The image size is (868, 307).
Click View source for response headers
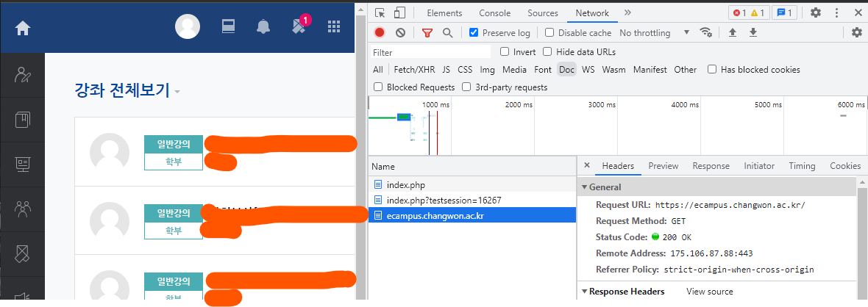[x=710, y=292]
